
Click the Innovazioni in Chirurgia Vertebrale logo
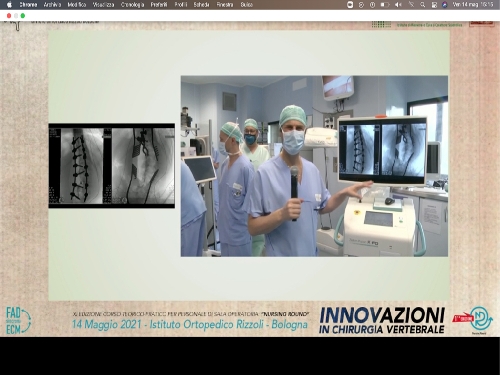coord(382,320)
